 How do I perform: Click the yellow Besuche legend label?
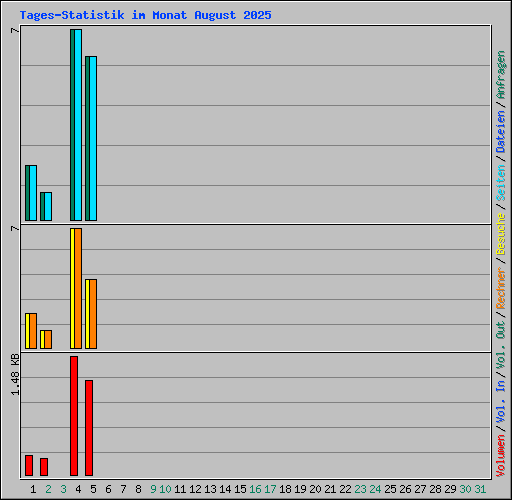[x=501, y=234]
